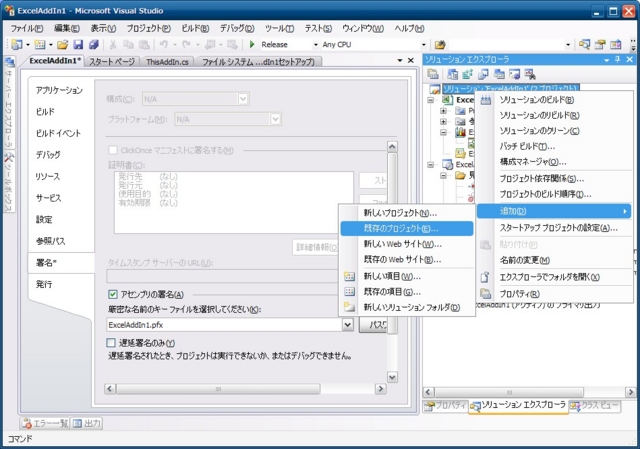Switch to クラス ビュー panel tab

[596, 406]
